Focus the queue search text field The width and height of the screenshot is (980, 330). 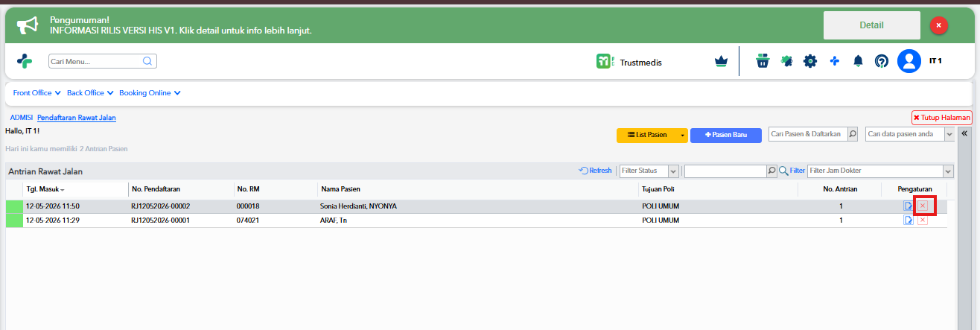[725, 171]
